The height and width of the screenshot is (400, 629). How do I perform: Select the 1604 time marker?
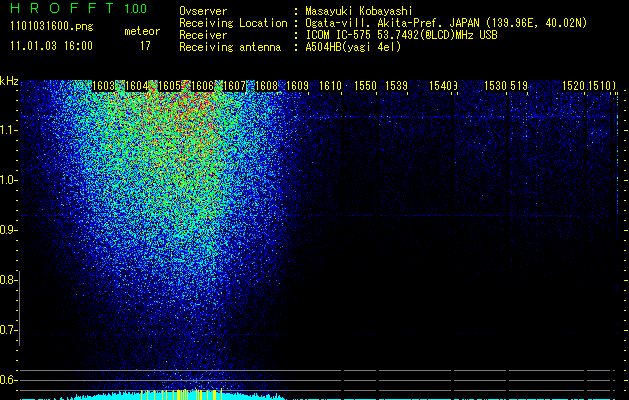[x=136, y=86]
